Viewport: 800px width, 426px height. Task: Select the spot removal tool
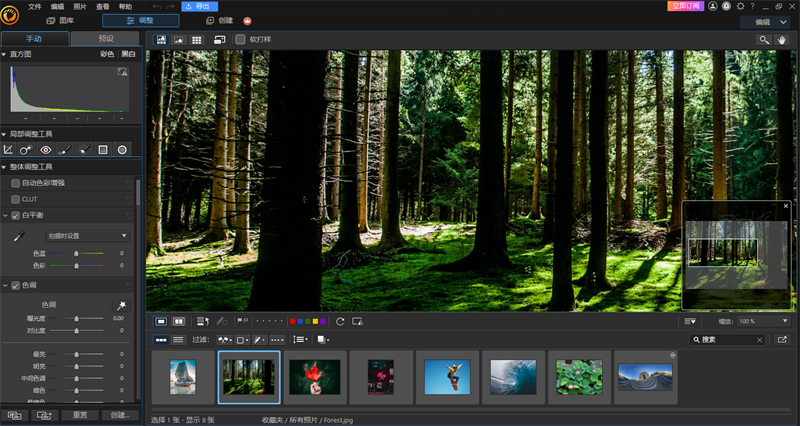point(27,149)
